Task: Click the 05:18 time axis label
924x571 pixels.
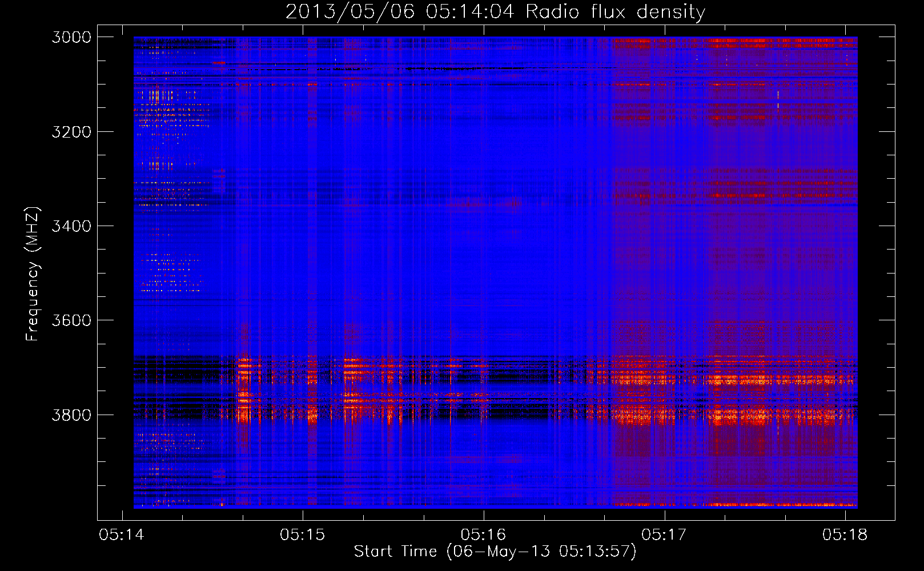Action: tap(845, 535)
